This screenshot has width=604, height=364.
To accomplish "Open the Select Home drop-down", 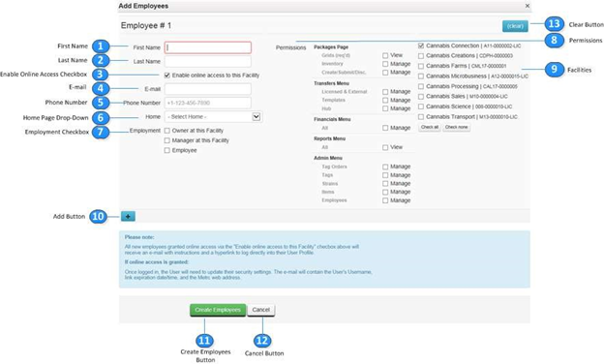I will [213, 117].
